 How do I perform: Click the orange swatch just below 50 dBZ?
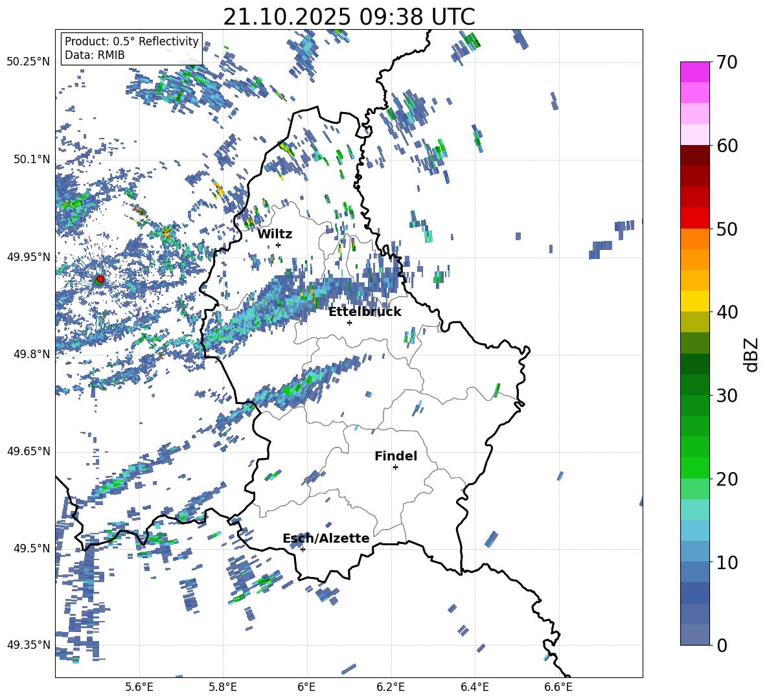point(694,239)
